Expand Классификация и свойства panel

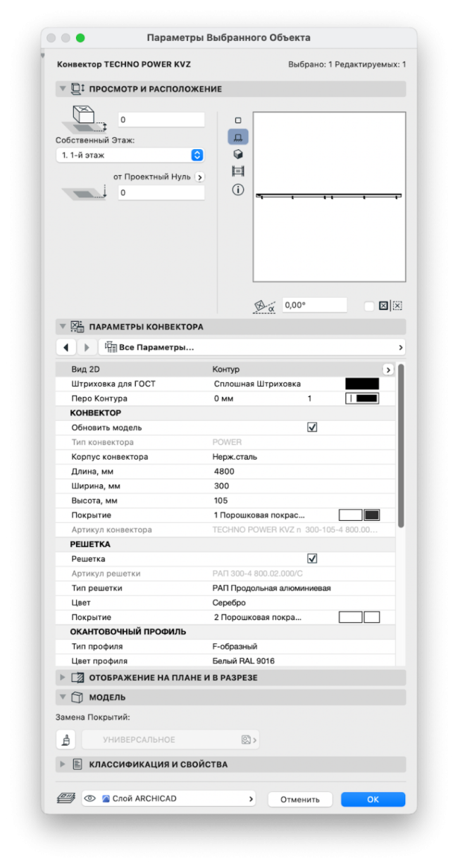click(x=63, y=765)
